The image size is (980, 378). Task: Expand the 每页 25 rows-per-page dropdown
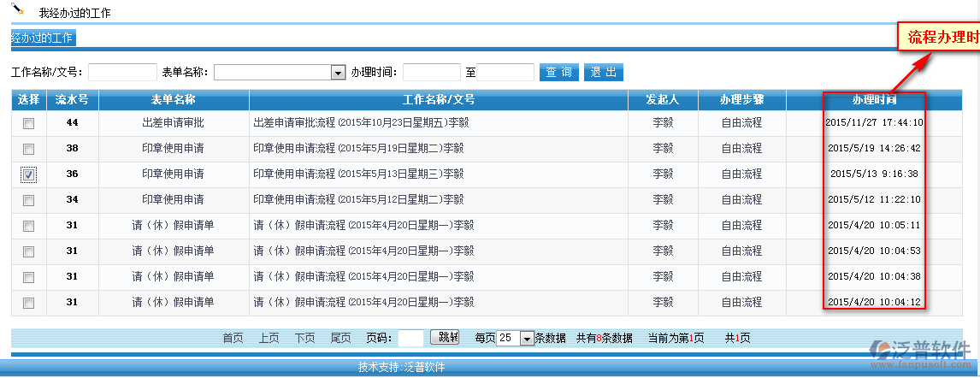click(527, 338)
